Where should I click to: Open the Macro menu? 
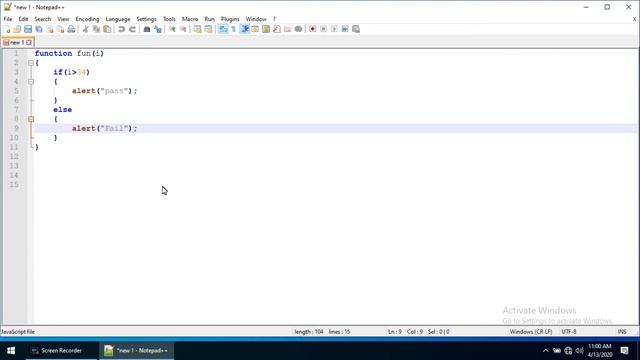(x=190, y=19)
